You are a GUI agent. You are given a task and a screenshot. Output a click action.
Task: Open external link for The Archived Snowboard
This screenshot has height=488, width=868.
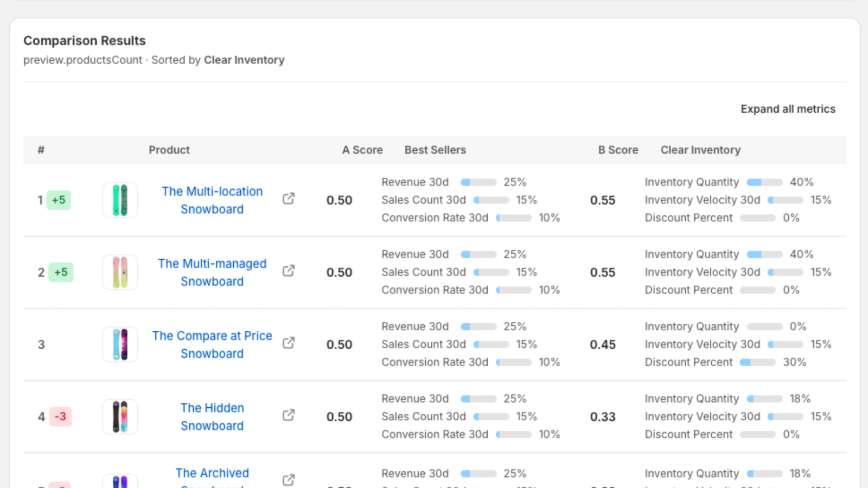[289, 480]
